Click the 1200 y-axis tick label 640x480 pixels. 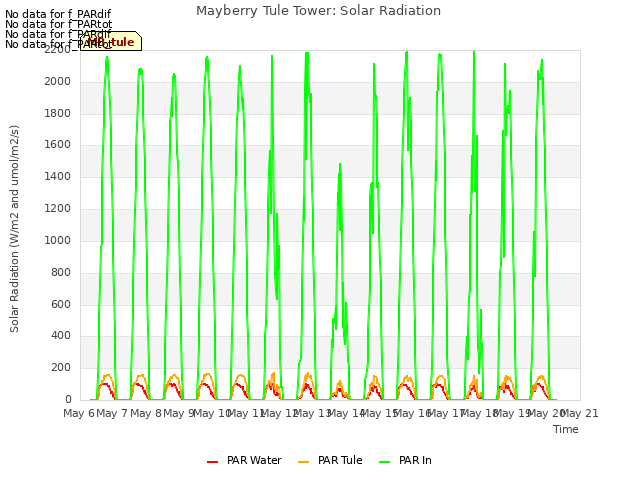click(58, 209)
